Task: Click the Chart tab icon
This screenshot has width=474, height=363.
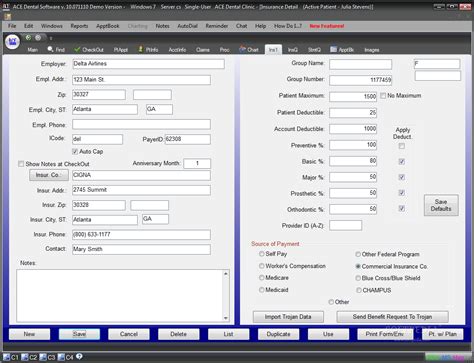Action: (242, 49)
